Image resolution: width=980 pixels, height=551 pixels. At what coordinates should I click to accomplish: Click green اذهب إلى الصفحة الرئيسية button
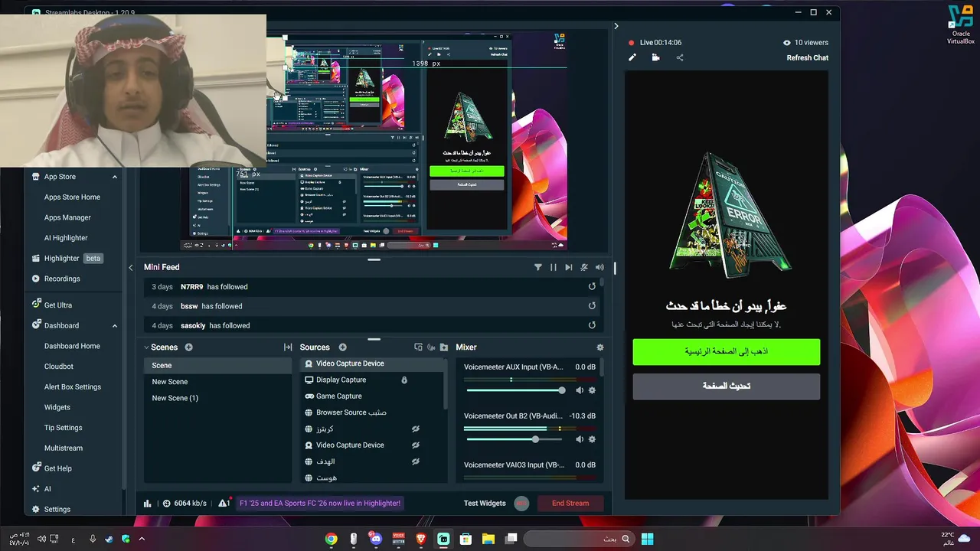tap(726, 352)
